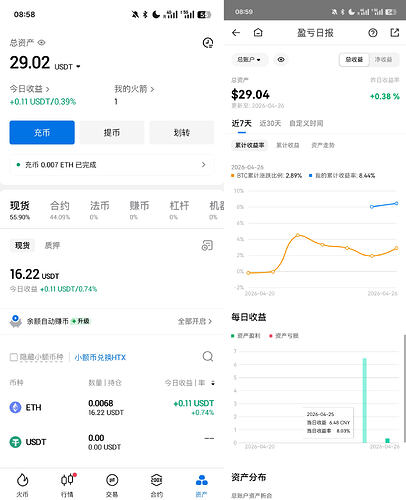The image size is (406, 500).
Task: Toggle 资产亏损 red legend
Action: (x=284, y=336)
